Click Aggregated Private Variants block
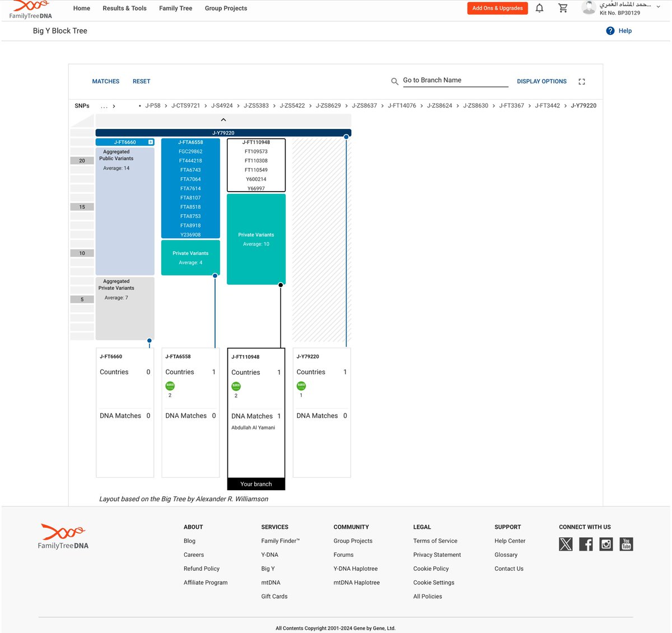 pos(125,308)
